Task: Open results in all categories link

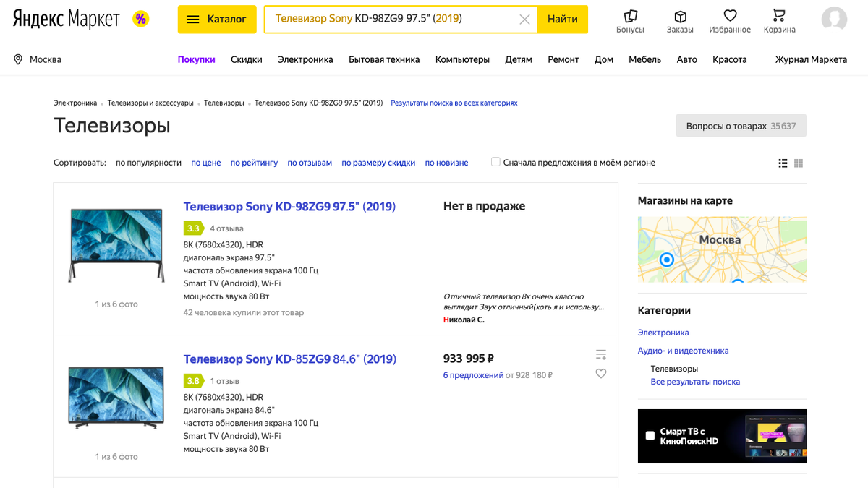Action: [x=454, y=103]
